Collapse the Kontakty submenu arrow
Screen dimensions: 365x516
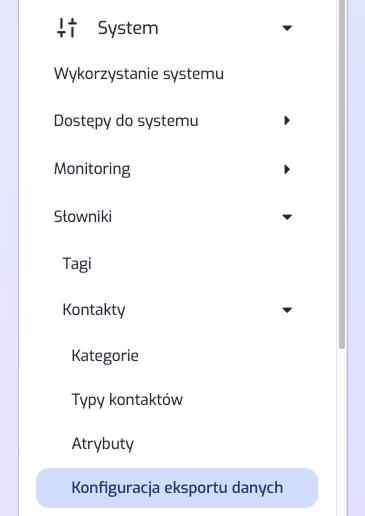[287, 310]
